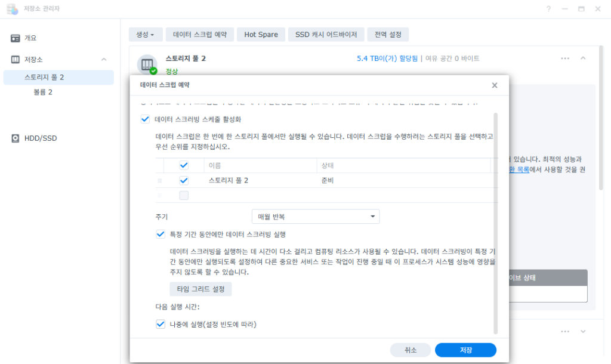Open the 주기 매월 반복 dropdown
The height and width of the screenshot is (364, 611).
click(x=316, y=217)
